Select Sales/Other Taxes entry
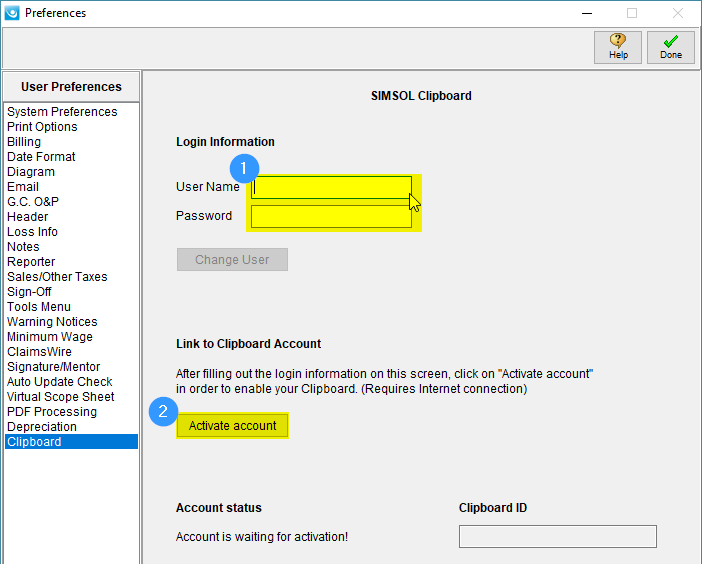This screenshot has width=702, height=564. point(71,277)
